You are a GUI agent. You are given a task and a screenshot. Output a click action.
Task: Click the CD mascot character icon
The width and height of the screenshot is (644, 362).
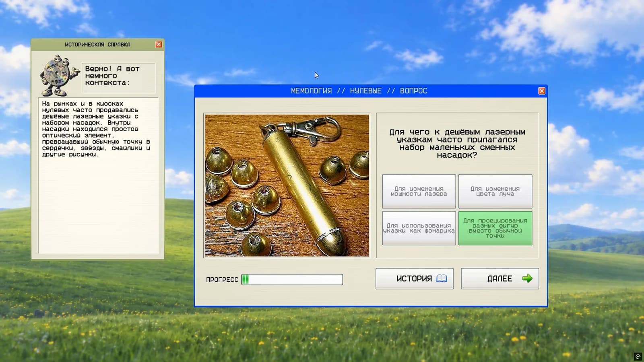pyautogui.click(x=60, y=76)
